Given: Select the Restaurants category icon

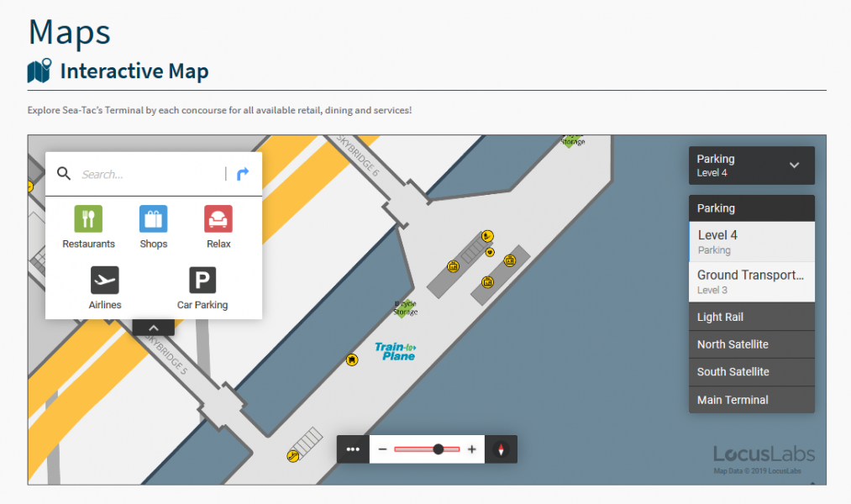Looking at the screenshot, I should click(88, 220).
